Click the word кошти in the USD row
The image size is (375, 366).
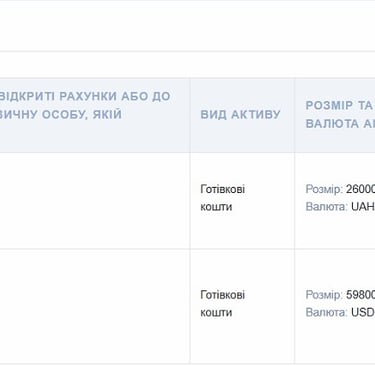(x=216, y=312)
